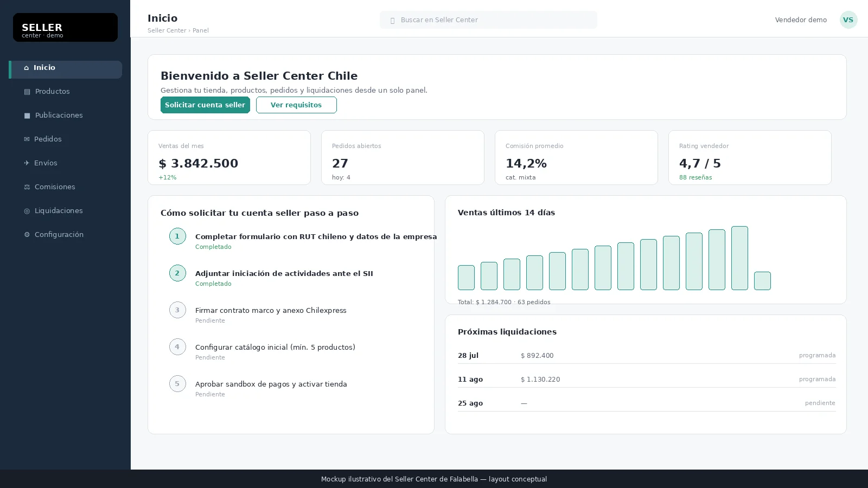Click programada status on 28 jul row
868x488 pixels.
click(x=817, y=356)
